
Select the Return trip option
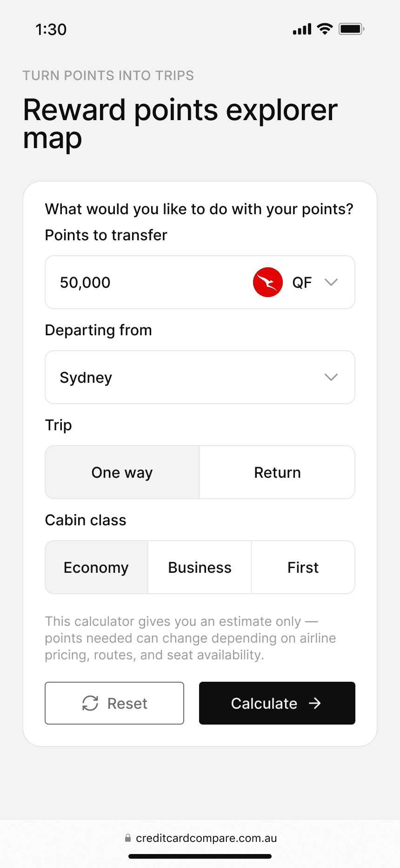[277, 472]
